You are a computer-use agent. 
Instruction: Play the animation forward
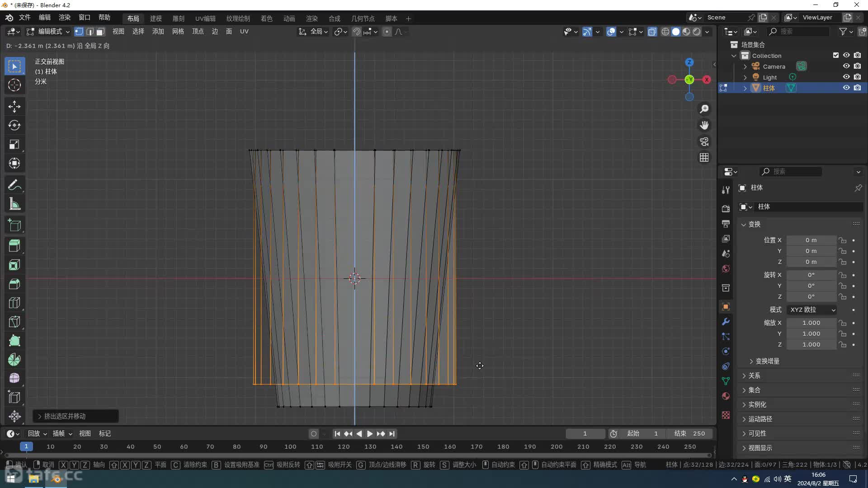click(x=369, y=434)
